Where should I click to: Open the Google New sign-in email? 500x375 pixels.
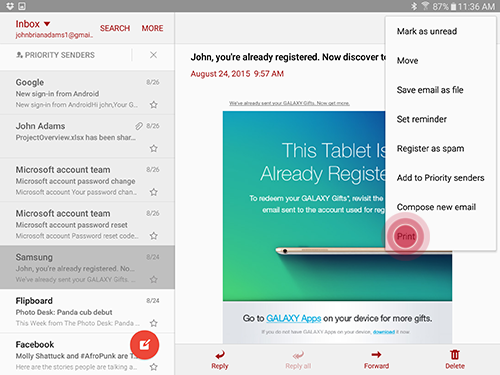click(x=87, y=93)
